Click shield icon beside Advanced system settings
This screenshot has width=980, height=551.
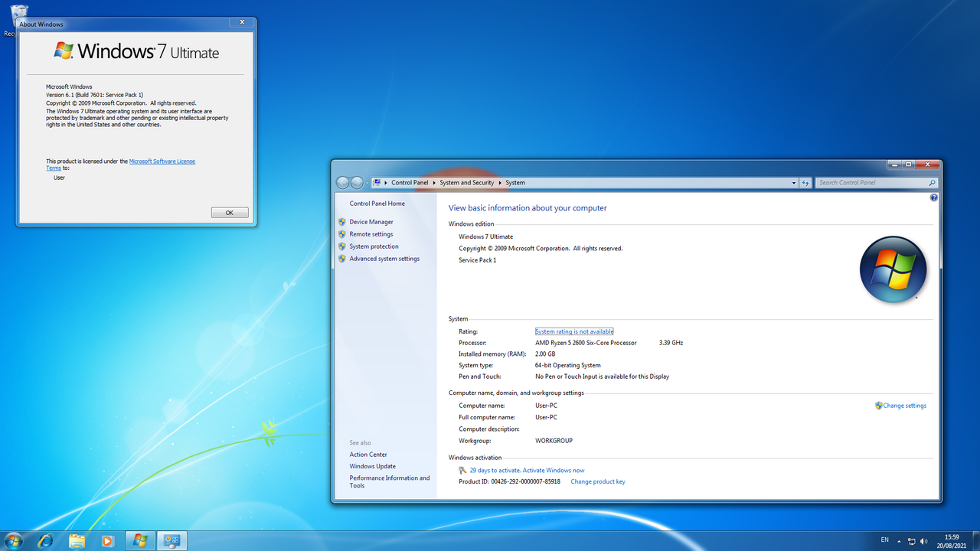tap(342, 259)
